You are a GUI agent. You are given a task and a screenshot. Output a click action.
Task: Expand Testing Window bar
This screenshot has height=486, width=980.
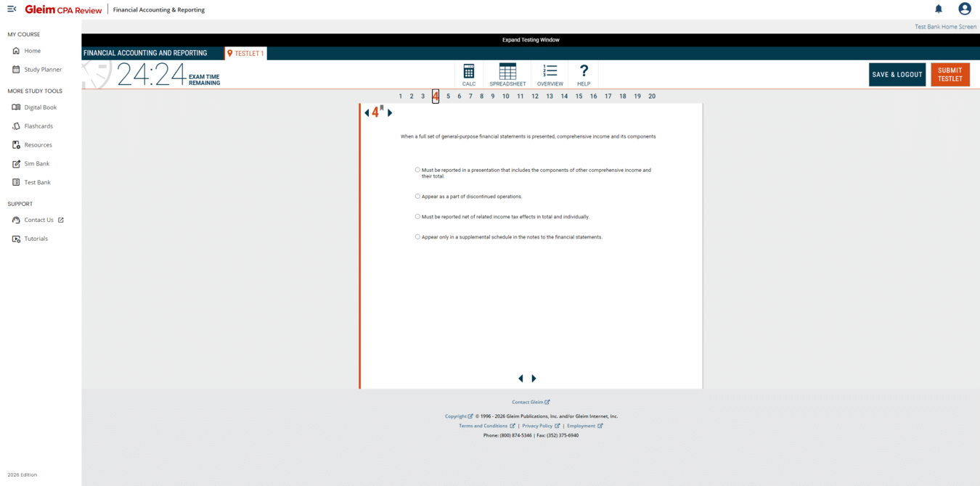click(x=531, y=40)
